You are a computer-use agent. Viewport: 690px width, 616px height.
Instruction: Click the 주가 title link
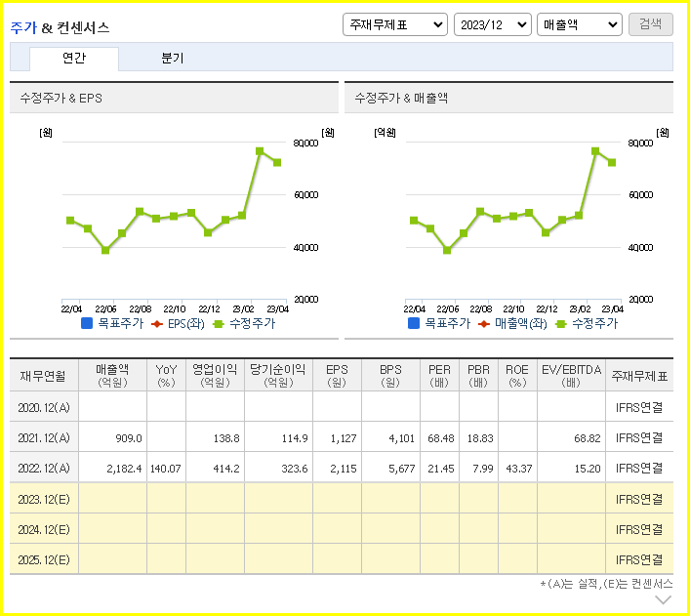tap(23, 27)
